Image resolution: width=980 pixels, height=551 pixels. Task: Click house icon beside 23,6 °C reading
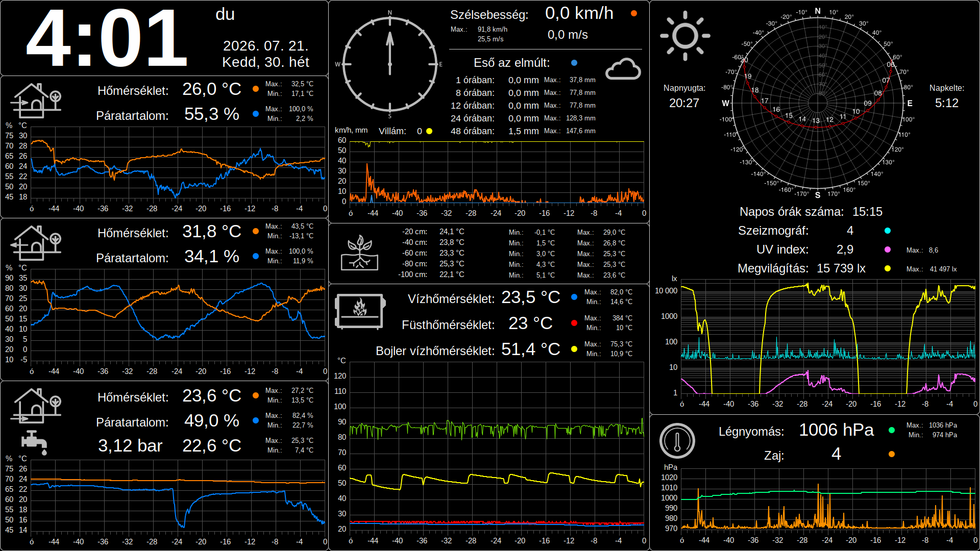coord(36,406)
